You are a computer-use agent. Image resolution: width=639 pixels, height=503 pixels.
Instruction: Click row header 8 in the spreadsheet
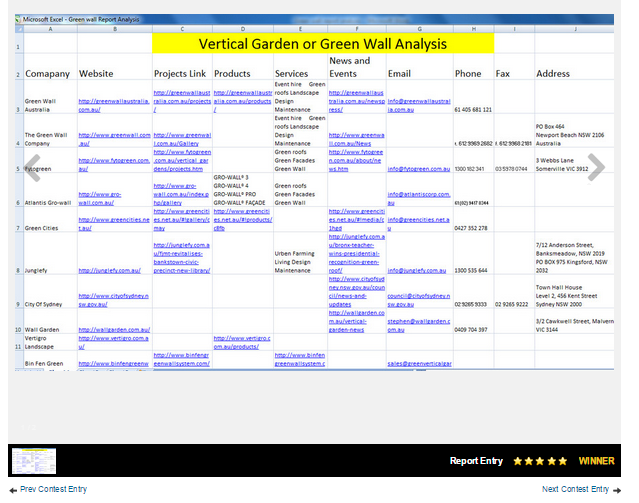coord(19,253)
